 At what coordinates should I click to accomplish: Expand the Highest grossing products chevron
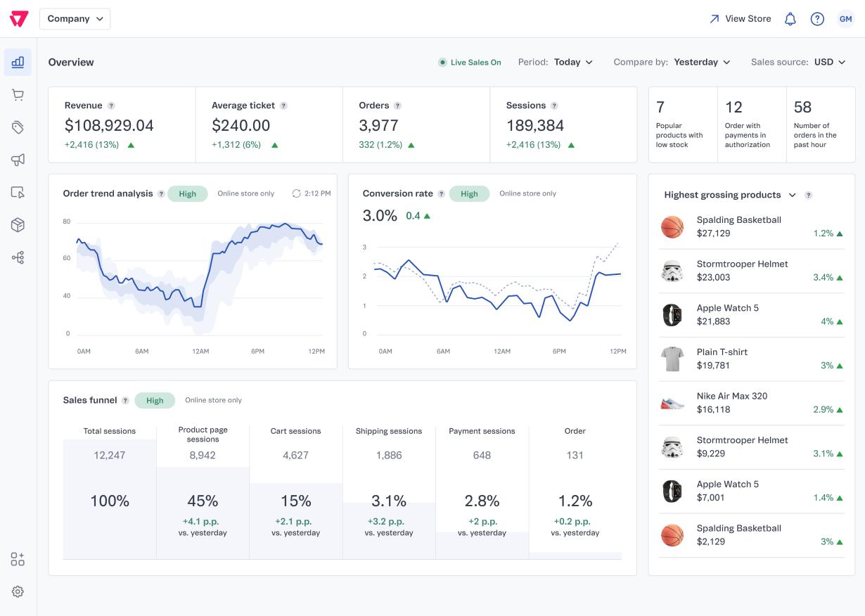point(793,195)
